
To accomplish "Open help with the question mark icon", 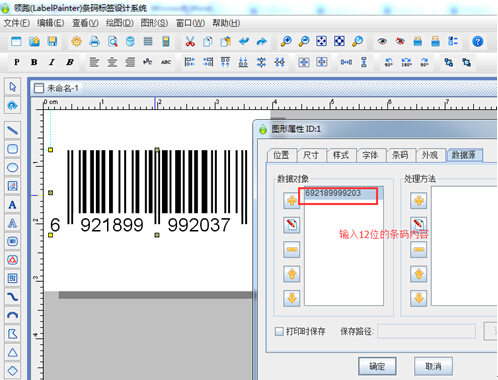I will 477,41.
